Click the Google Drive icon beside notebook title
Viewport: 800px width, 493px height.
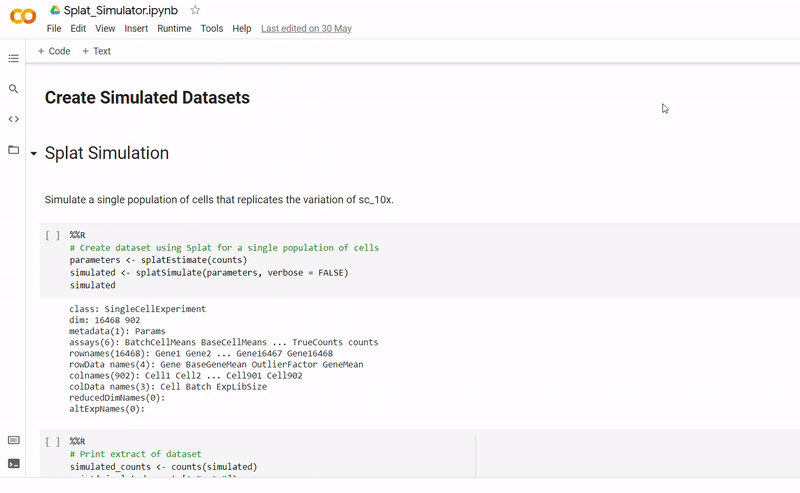(x=55, y=10)
